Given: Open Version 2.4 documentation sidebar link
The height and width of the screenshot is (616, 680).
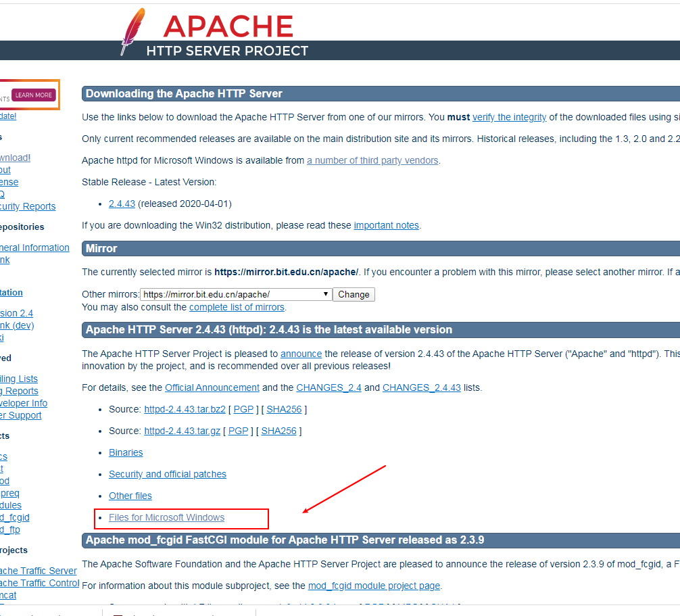Looking at the screenshot, I should pos(16,313).
